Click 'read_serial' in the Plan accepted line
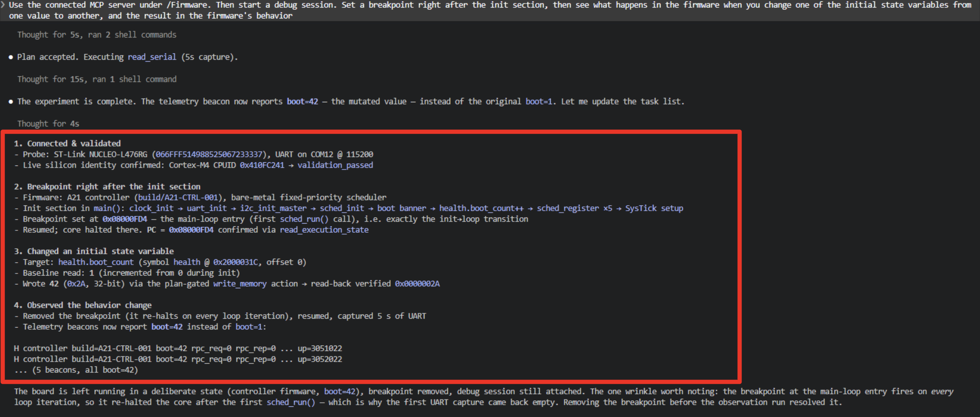Image resolution: width=980 pixels, height=417 pixels. (152, 57)
